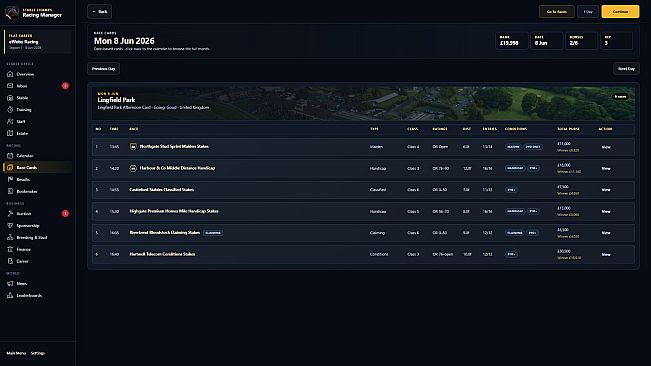Click the races count badge on banner

click(x=620, y=97)
